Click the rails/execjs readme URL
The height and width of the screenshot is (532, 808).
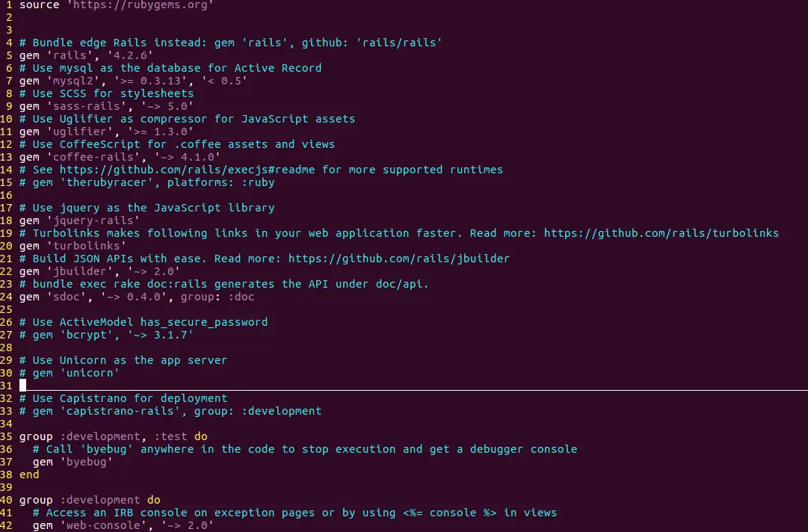click(x=187, y=170)
